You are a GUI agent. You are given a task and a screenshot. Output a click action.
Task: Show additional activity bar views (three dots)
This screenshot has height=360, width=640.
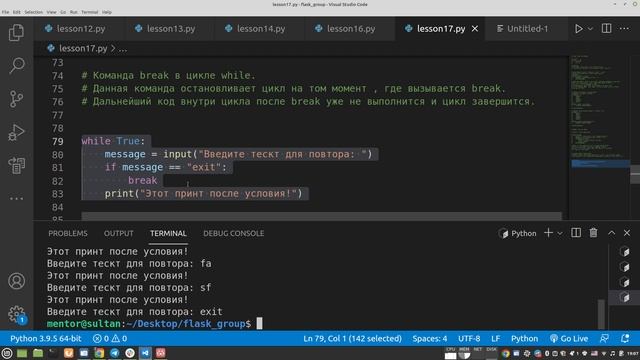(16, 199)
